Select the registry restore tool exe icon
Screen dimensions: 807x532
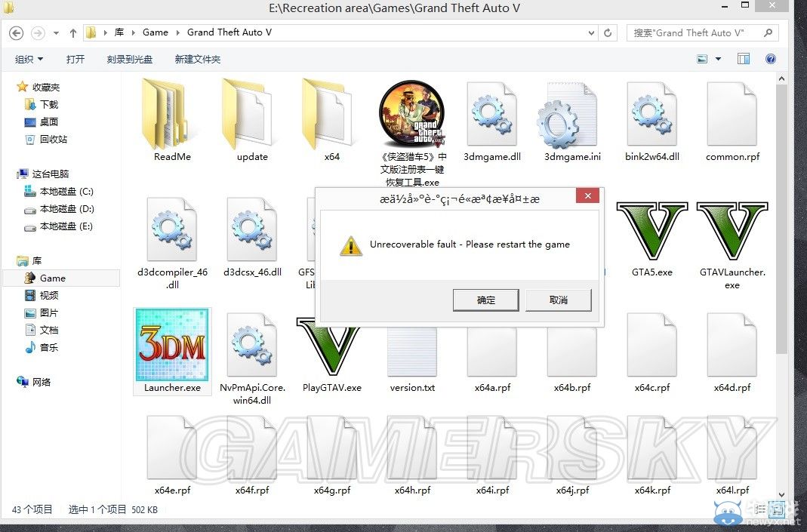pyautogui.click(x=411, y=115)
